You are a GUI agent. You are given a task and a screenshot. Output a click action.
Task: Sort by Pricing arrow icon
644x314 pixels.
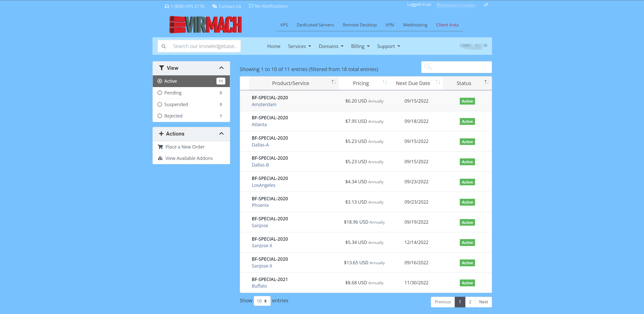385,82
